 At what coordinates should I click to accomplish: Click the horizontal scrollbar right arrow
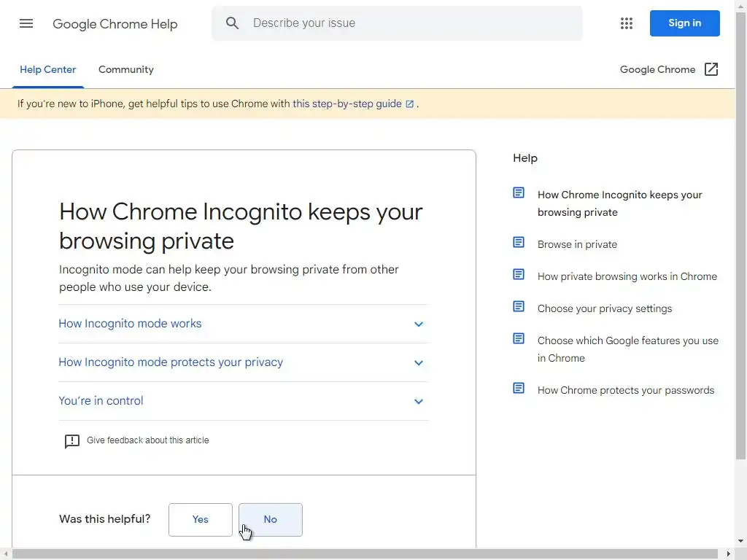click(728, 554)
